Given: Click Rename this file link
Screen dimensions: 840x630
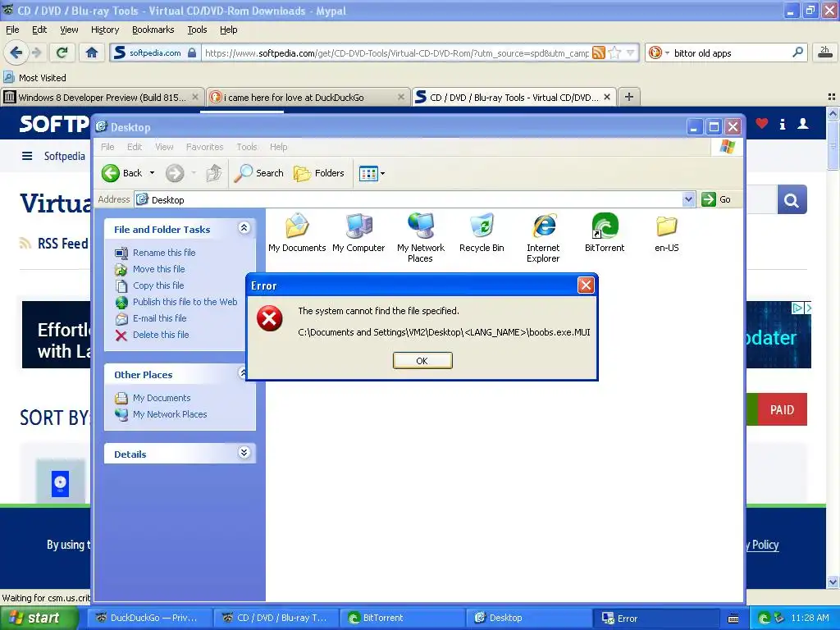Looking at the screenshot, I should 164,253.
